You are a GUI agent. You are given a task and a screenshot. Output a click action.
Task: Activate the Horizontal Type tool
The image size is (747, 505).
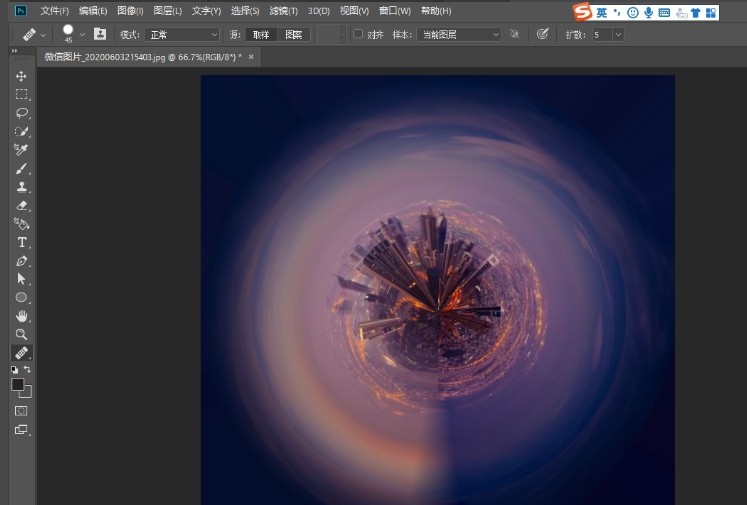click(21, 242)
